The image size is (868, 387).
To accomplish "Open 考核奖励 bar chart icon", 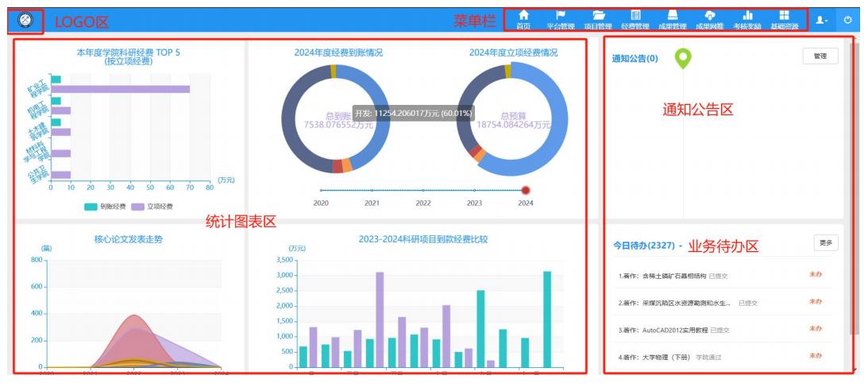I will [x=746, y=19].
